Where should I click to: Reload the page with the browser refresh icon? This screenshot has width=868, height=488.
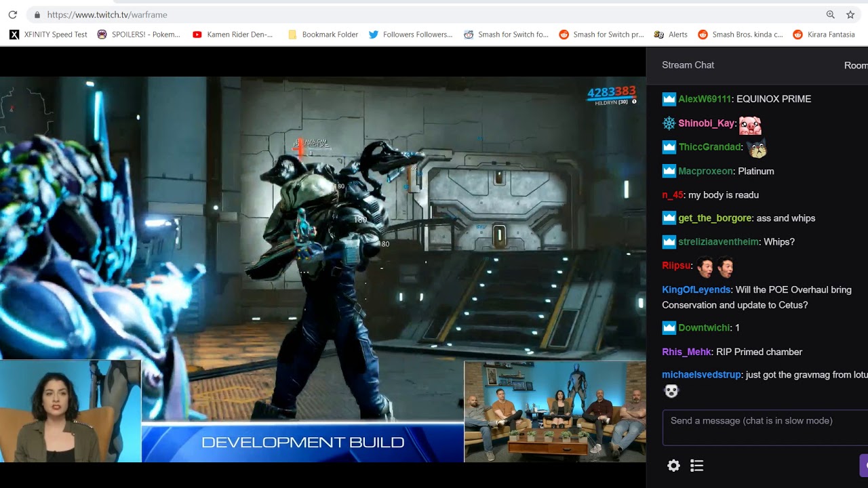pyautogui.click(x=12, y=14)
